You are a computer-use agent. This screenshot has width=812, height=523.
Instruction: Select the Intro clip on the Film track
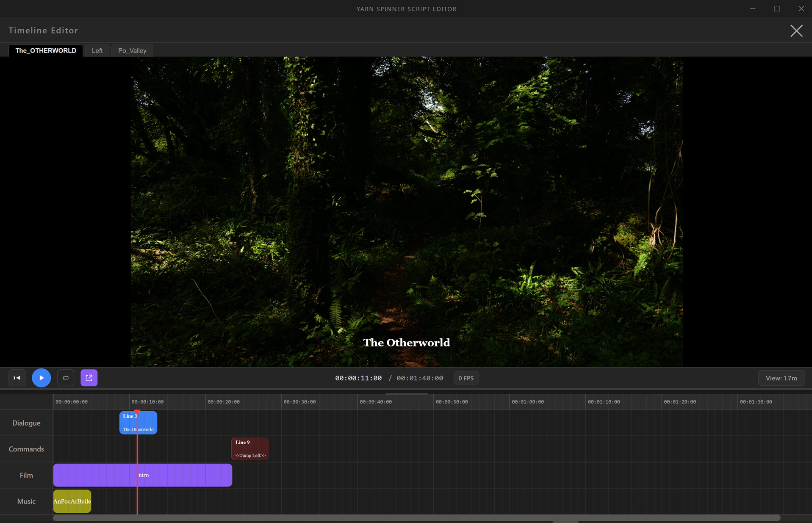pyautogui.click(x=169, y=475)
